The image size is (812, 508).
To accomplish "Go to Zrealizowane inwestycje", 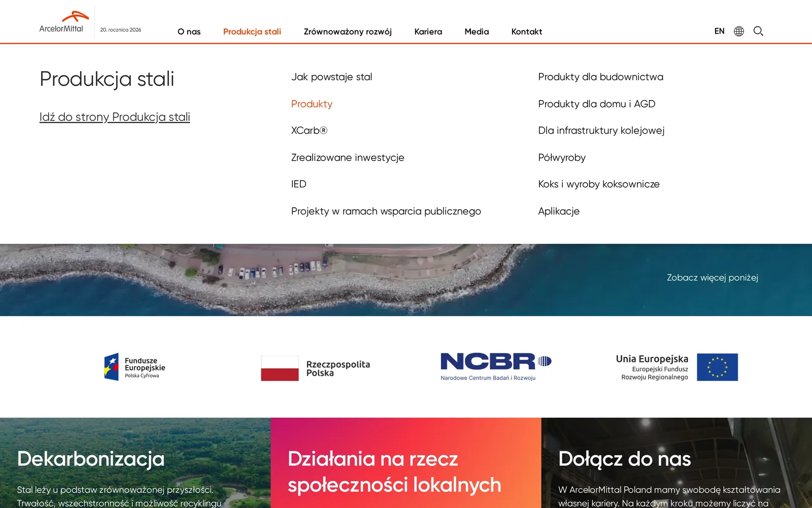I will [x=348, y=157].
